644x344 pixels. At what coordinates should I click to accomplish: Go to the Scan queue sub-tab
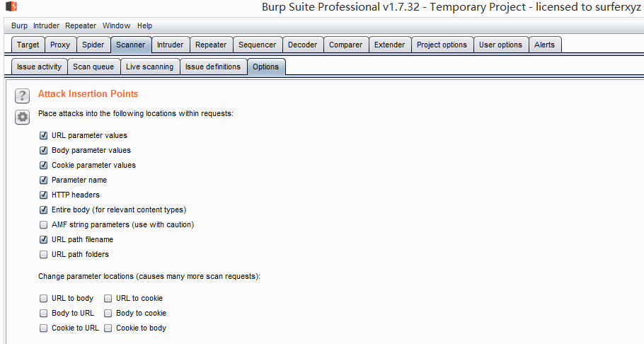pyautogui.click(x=93, y=67)
